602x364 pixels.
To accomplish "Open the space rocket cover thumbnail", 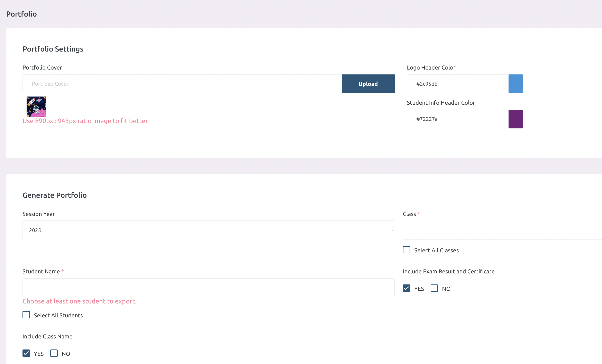I will coord(36,107).
